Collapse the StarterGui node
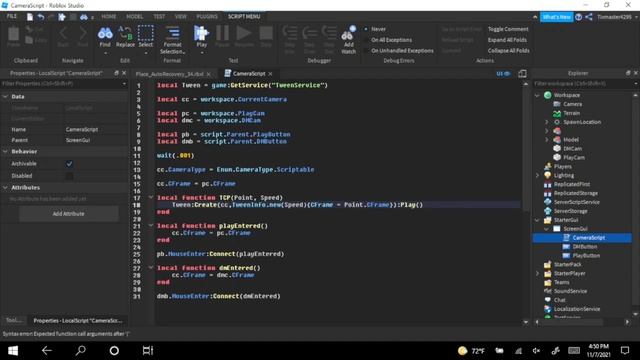The height and width of the screenshot is (360, 640). click(x=537, y=220)
